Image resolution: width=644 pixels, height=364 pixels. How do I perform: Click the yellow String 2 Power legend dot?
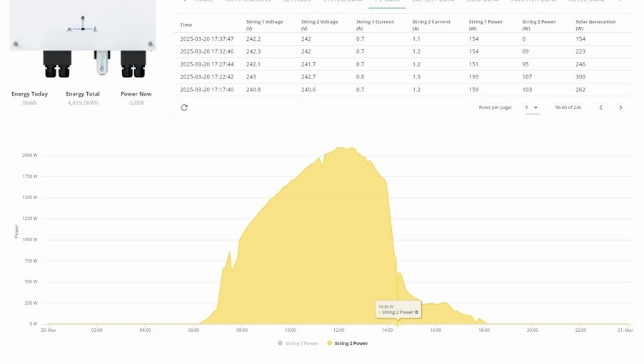pyautogui.click(x=329, y=343)
